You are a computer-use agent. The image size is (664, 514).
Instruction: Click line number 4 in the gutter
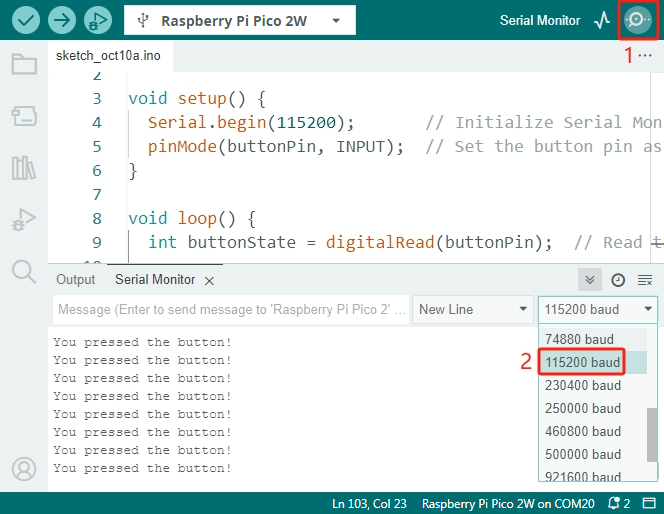point(97,122)
